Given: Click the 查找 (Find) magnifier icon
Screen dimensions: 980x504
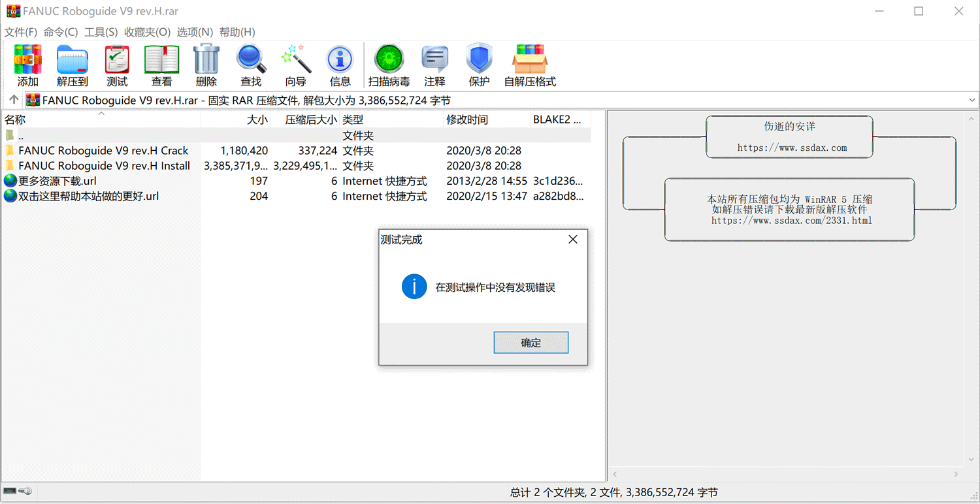Looking at the screenshot, I should click(x=251, y=60).
